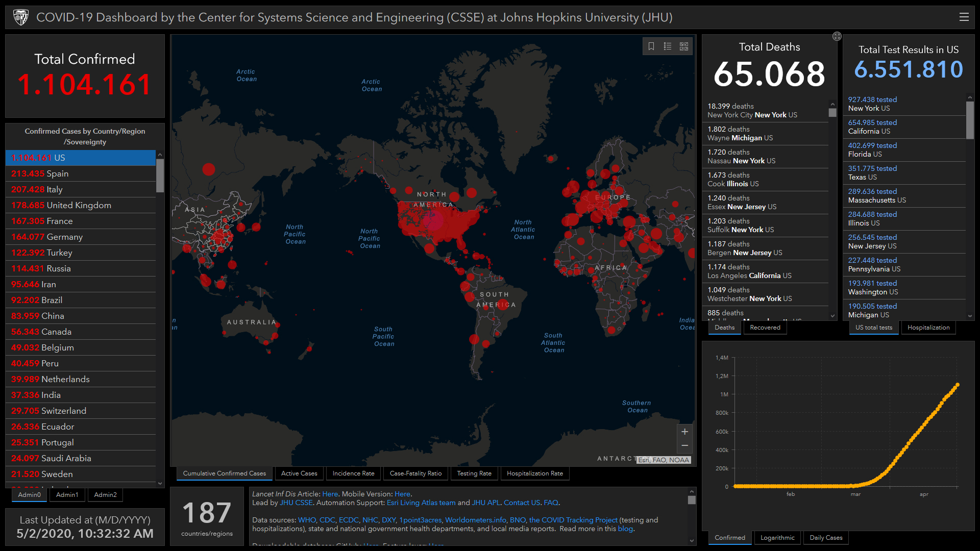Image resolution: width=980 pixels, height=551 pixels.
Task: Open the Lancet article Here link
Action: click(x=330, y=494)
